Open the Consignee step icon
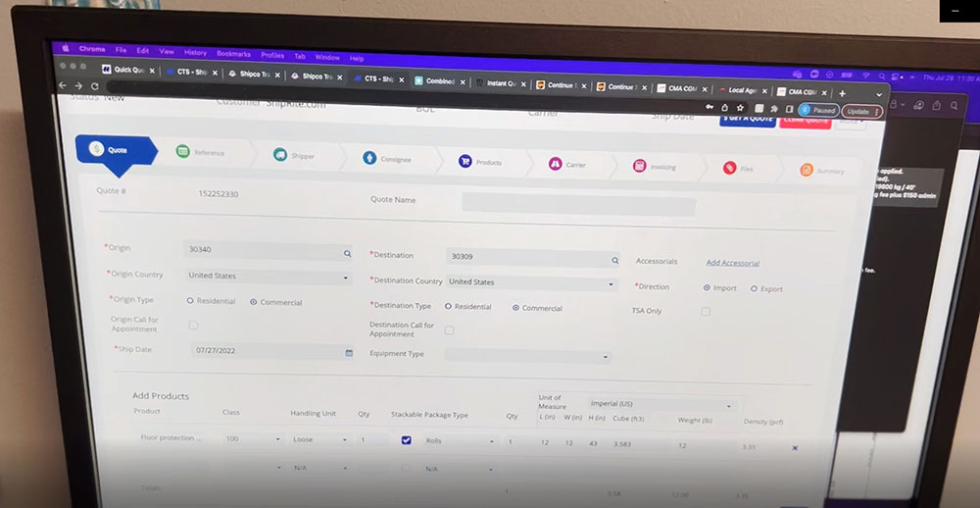This screenshot has width=980, height=508. click(x=369, y=158)
